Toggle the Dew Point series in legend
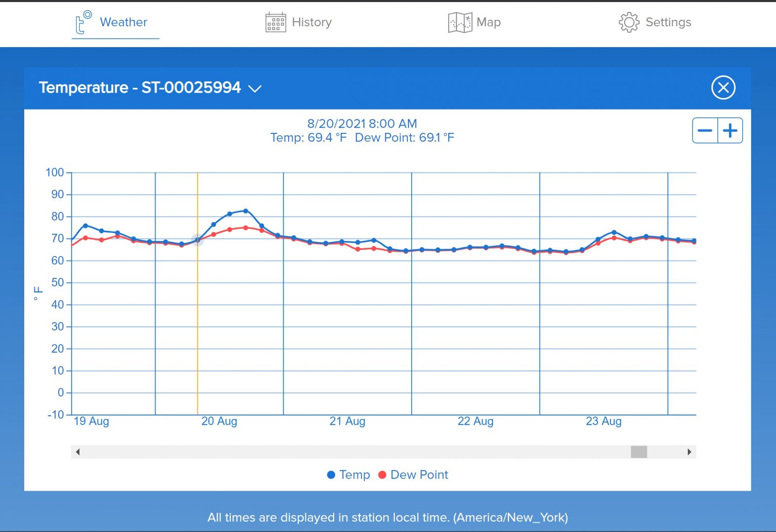Image resolution: width=776 pixels, height=532 pixels. [413, 475]
